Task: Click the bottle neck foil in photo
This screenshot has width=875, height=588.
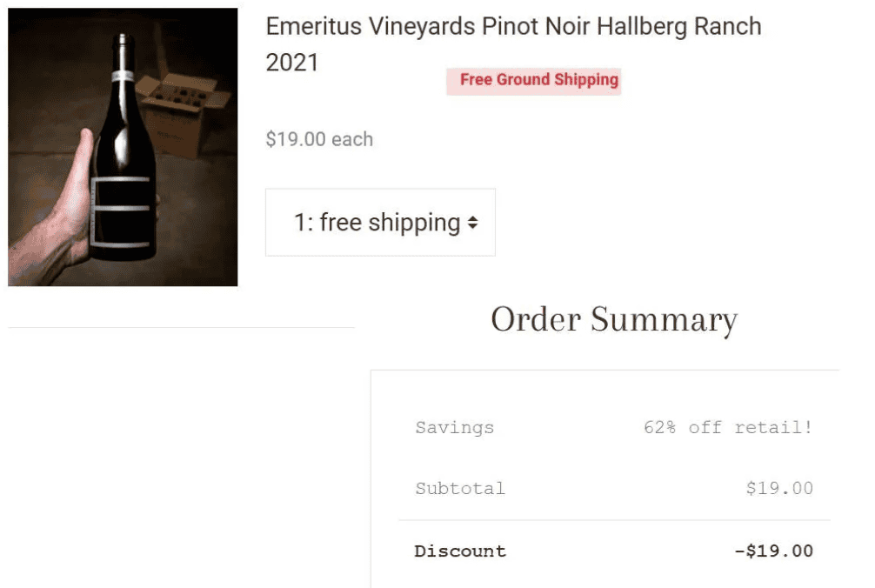Action: [x=124, y=61]
